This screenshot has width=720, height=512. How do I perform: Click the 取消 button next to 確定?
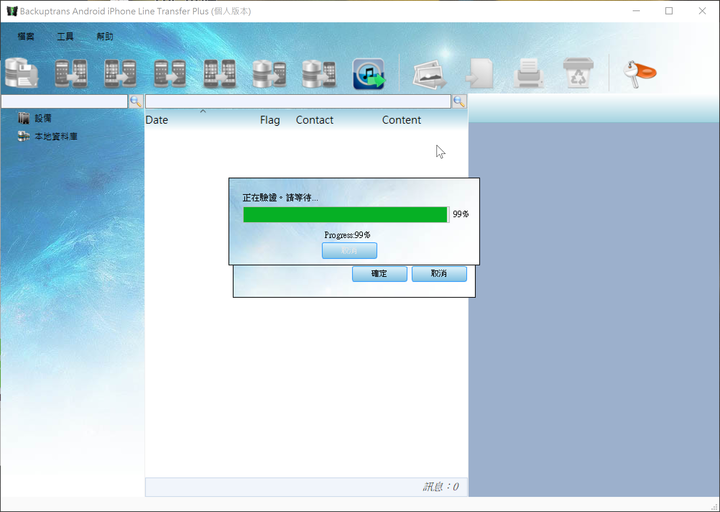click(x=439, y=274)
